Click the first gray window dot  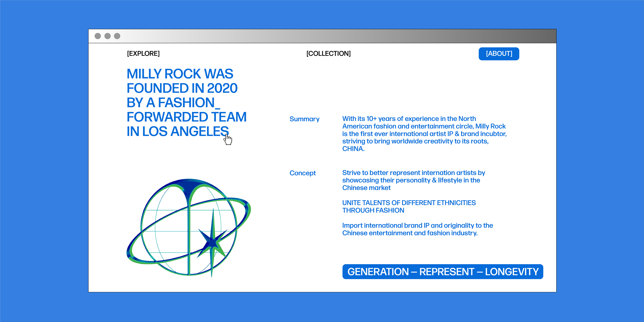point(98,36)
